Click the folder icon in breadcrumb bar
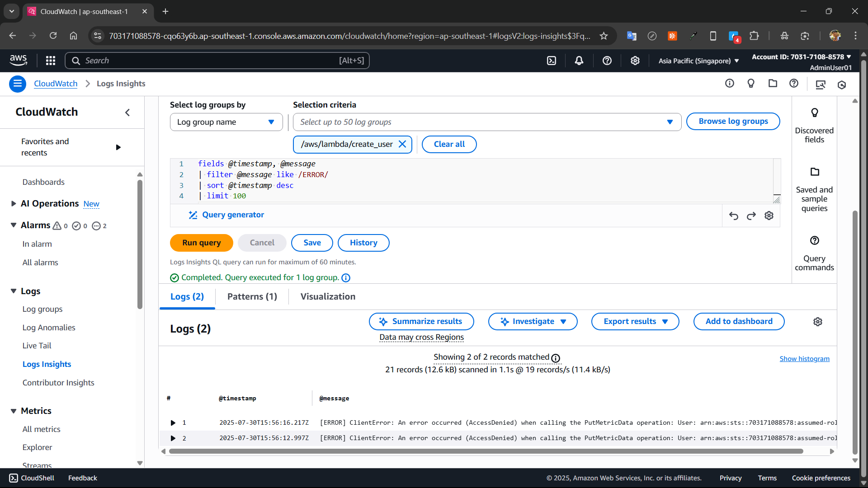This screenshot has width=868, height=488. pyautogui.click(x=773, y=83)
